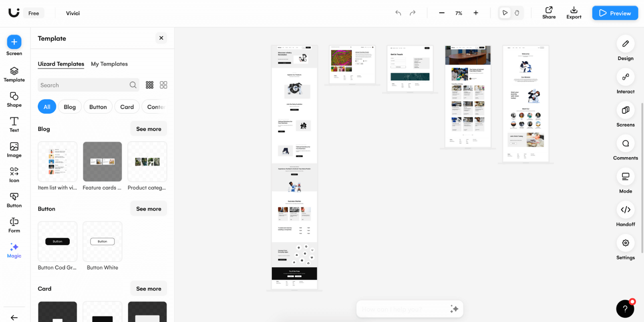This screenshot has height=322, width=644.
Task: See more Card templates
Action: [x=148, y=289]
